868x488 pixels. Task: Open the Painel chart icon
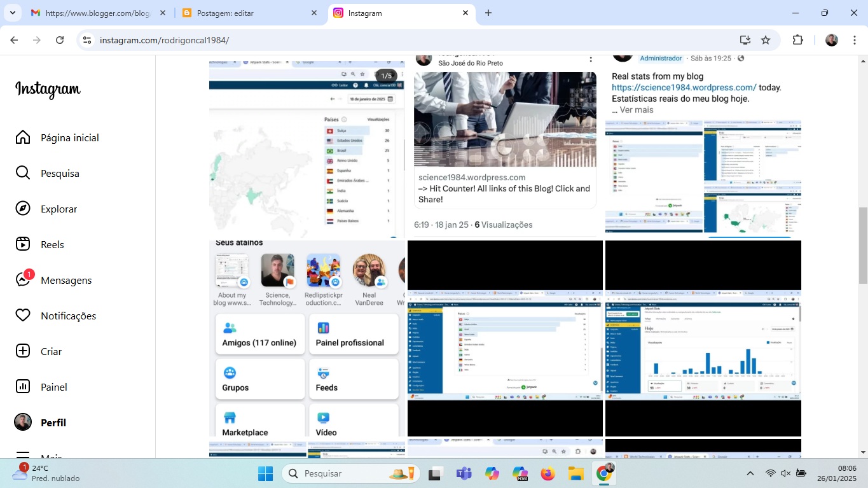23,387
